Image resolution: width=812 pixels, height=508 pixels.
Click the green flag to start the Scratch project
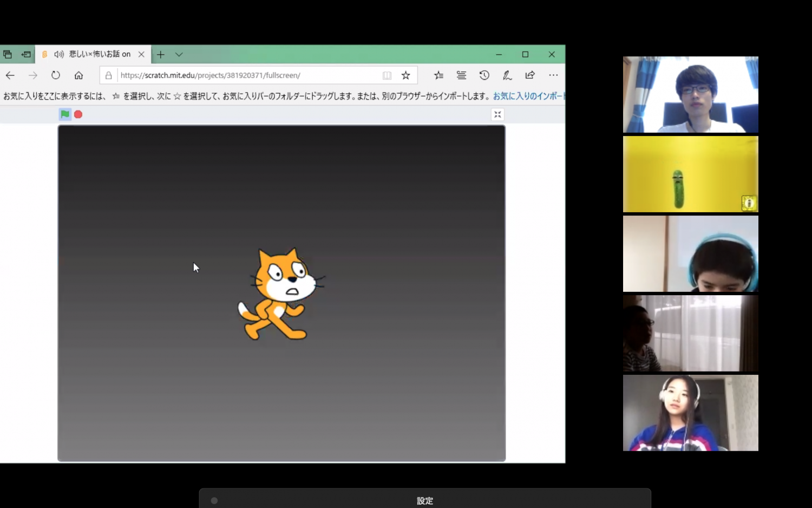(x=64, y=114)
